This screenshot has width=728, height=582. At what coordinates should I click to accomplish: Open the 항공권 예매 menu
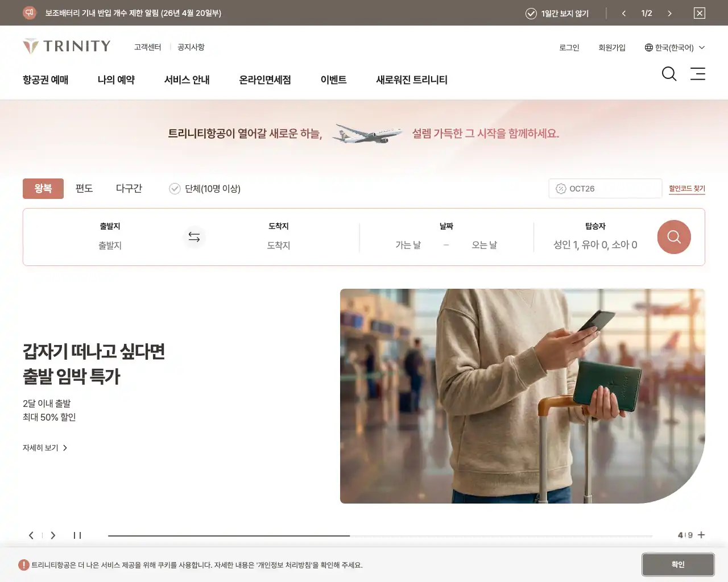(45, 80)
